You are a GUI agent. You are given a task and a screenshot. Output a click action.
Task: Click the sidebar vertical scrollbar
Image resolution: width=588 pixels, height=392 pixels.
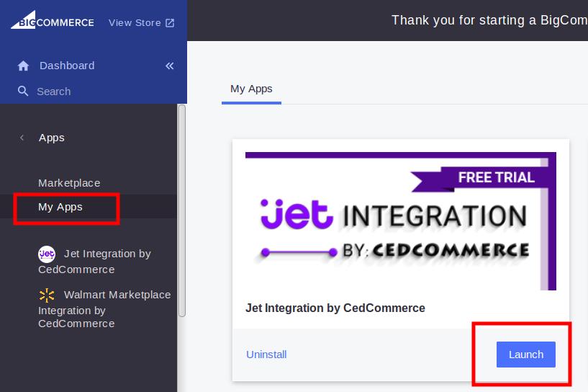tap(182, 211)
